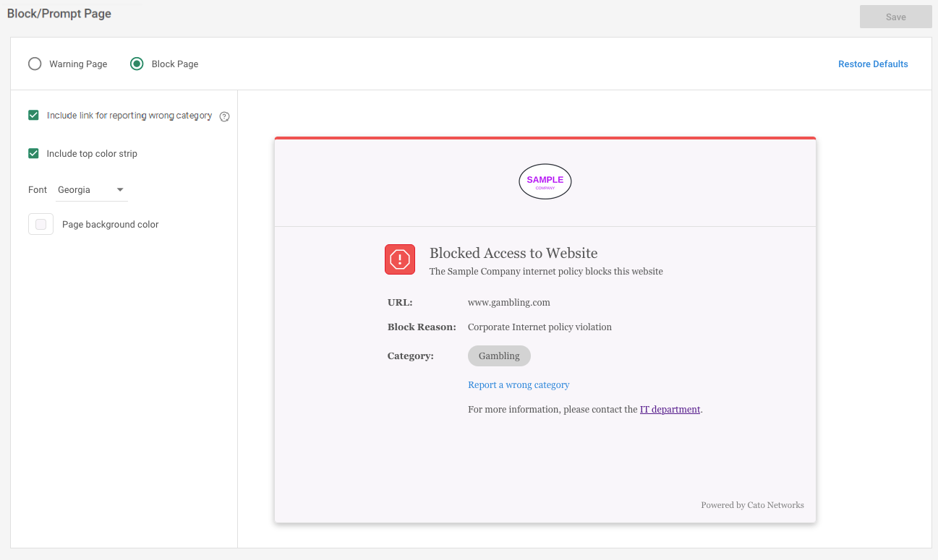Click the red blocked warning icon
The width and height of the screenshot is (938, 560).
click(x=400, y=259)
